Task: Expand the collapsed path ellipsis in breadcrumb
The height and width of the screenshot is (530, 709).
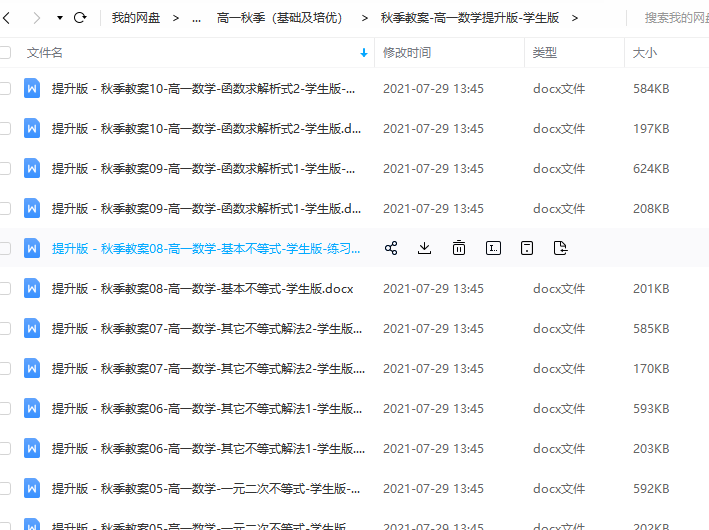Action: (x=195, y=18)
